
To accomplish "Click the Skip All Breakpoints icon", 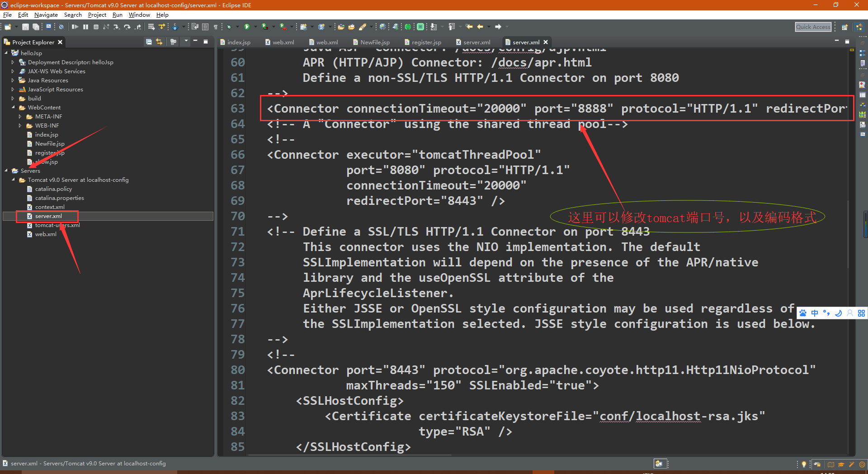I will [61, 27].
